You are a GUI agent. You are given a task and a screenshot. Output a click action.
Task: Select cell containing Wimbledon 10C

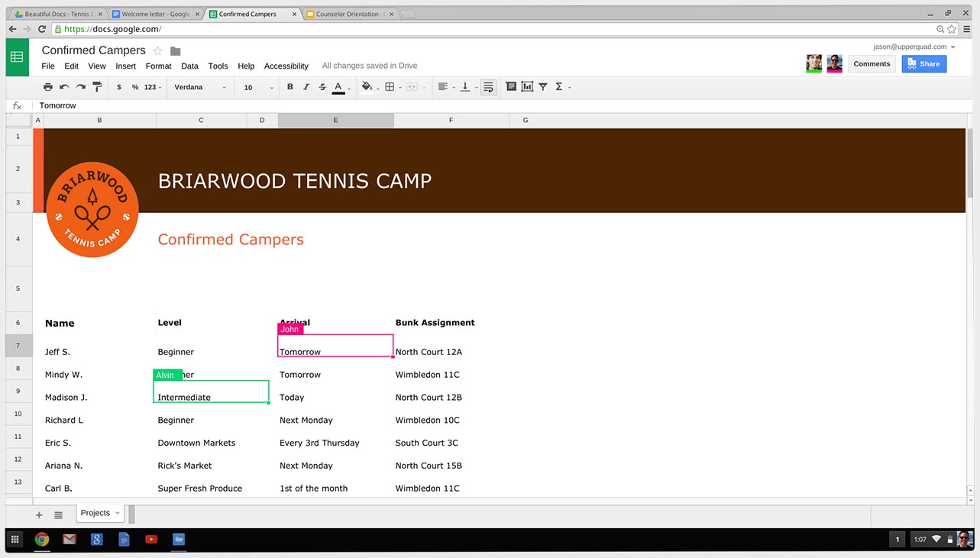pos(428,421)
